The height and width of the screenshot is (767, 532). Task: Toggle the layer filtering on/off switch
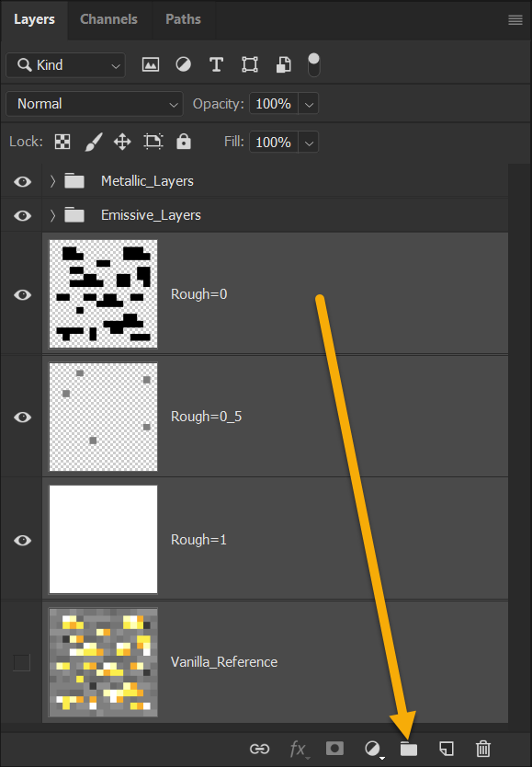[314, 64]
